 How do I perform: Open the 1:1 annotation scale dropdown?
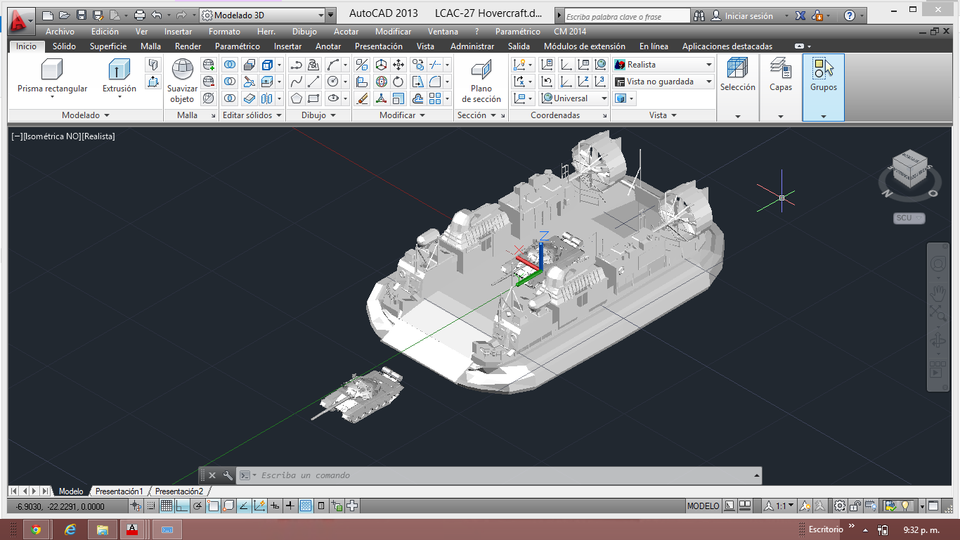coord(781,506)
